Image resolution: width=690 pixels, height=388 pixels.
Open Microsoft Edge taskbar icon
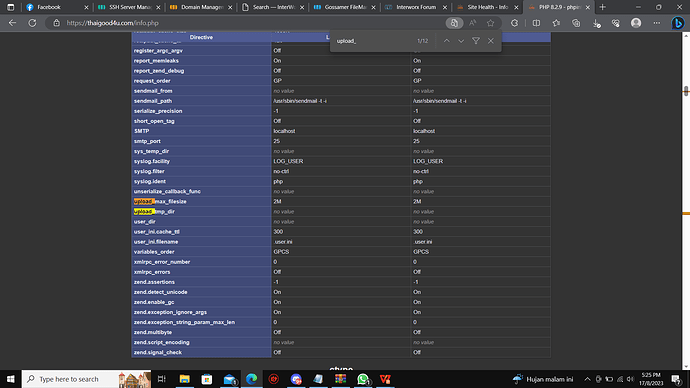[252, 379]
